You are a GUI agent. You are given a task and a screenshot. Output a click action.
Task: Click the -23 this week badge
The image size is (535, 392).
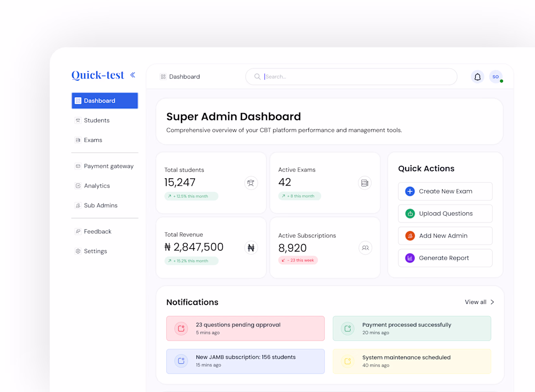click(298, 260)
